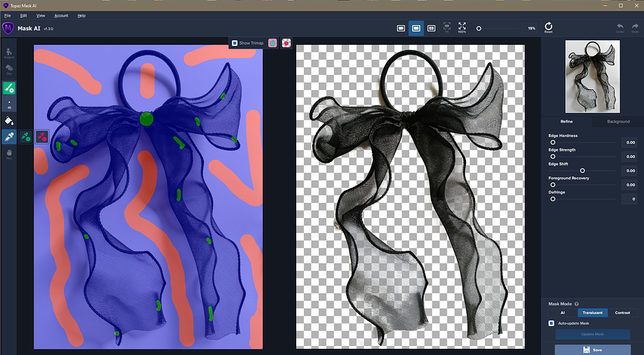Open the File menu
The image size is (644, 355).
coord(8,15)
